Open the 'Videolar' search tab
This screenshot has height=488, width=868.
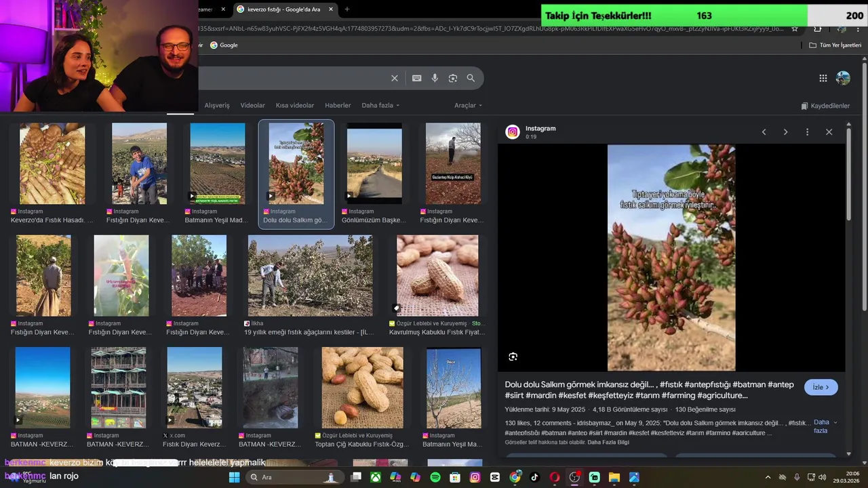(253, 105)
